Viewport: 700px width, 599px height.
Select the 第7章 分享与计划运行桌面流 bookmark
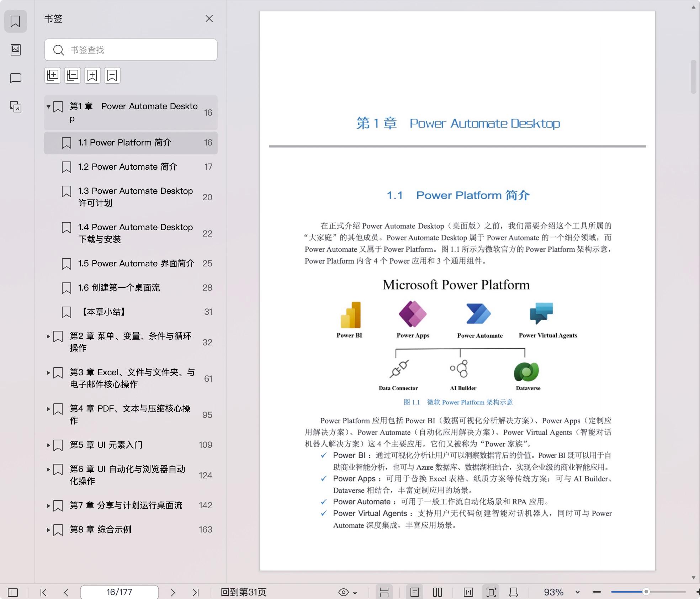(131, 505)
